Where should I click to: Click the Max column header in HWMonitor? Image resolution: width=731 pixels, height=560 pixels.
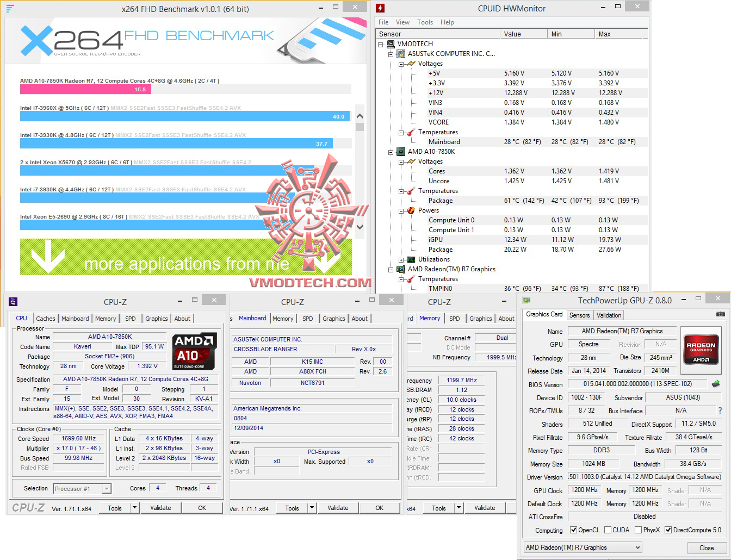tap(618, 34)
